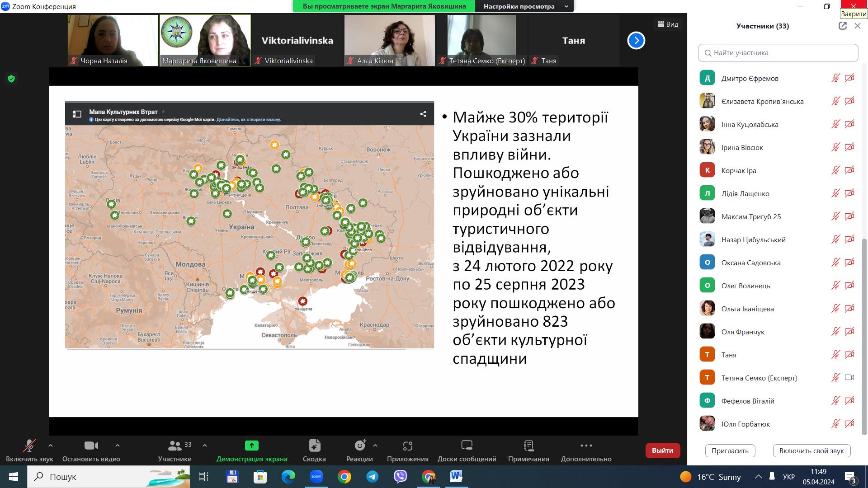Click the Пригласить invite button
This screenshot has height=488, width=868.
[x=730, y=451]
